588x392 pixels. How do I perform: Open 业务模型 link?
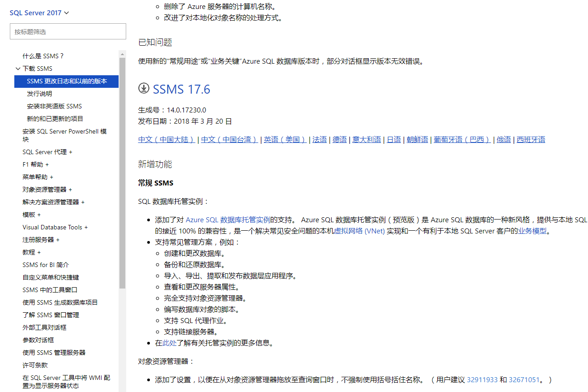click(x=532, y=231)
